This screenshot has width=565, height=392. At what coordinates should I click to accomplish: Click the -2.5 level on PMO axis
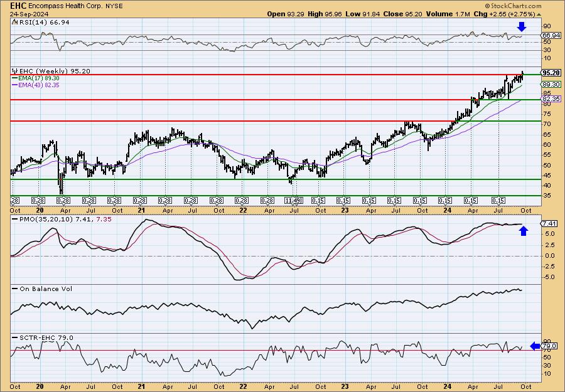click(549, 267)
